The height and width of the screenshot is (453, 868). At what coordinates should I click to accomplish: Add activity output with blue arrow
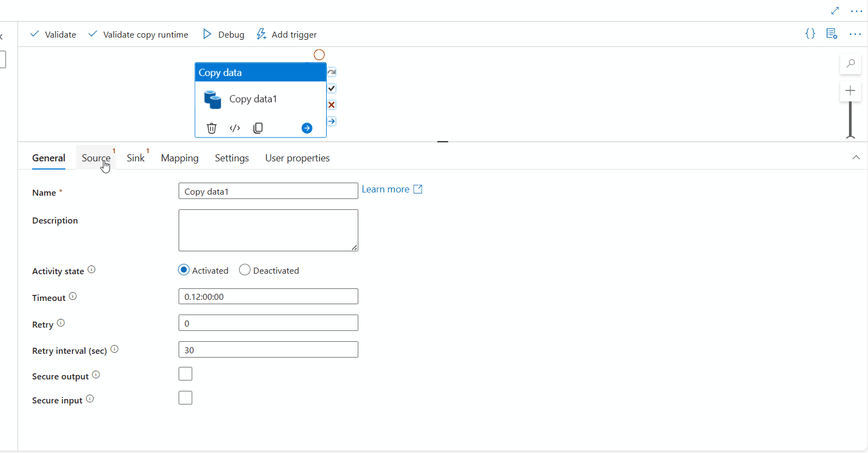307,128
